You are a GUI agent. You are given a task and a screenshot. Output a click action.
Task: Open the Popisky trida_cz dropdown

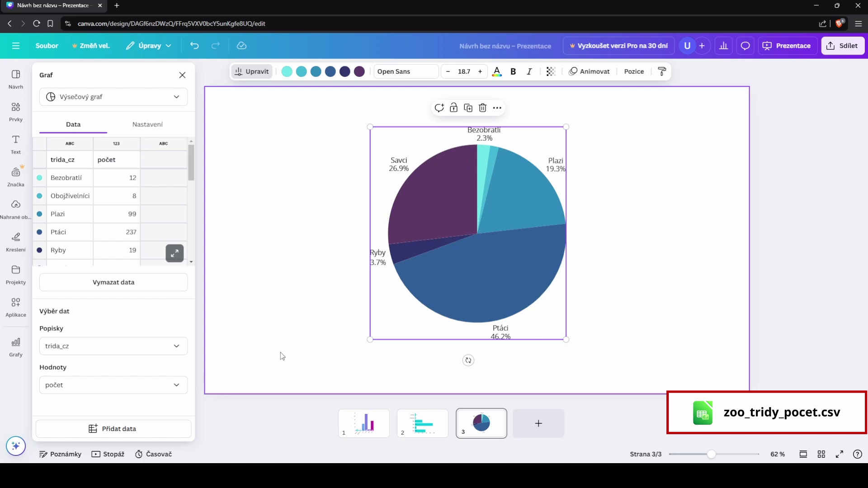(x=113, y=346)
